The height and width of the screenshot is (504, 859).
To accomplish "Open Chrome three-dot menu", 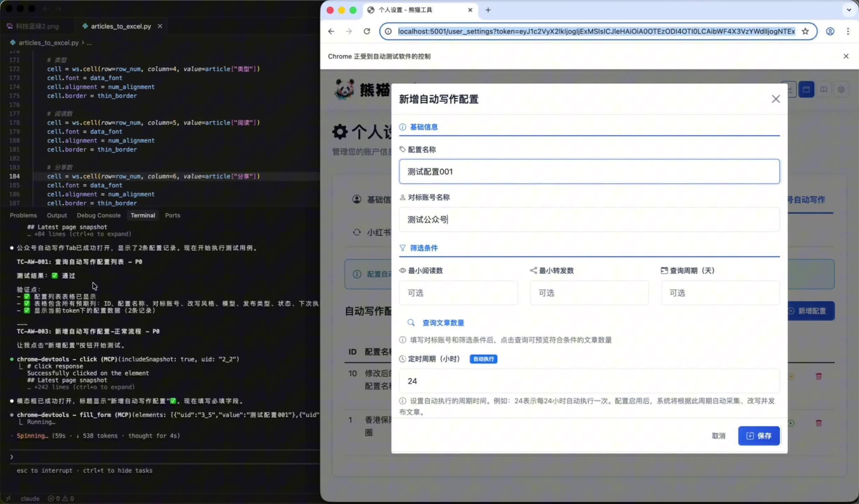I will pos(848,31).
